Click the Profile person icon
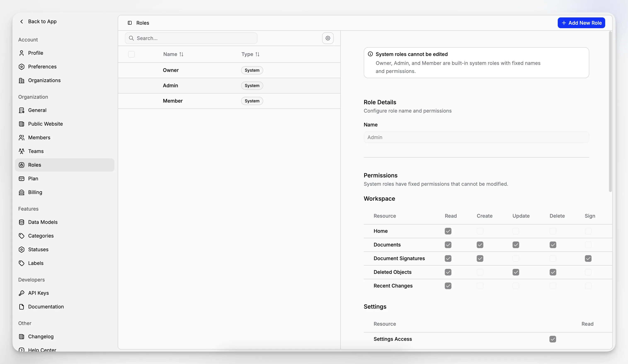Viewport: 628px width, 364px height. pos(22,53)
